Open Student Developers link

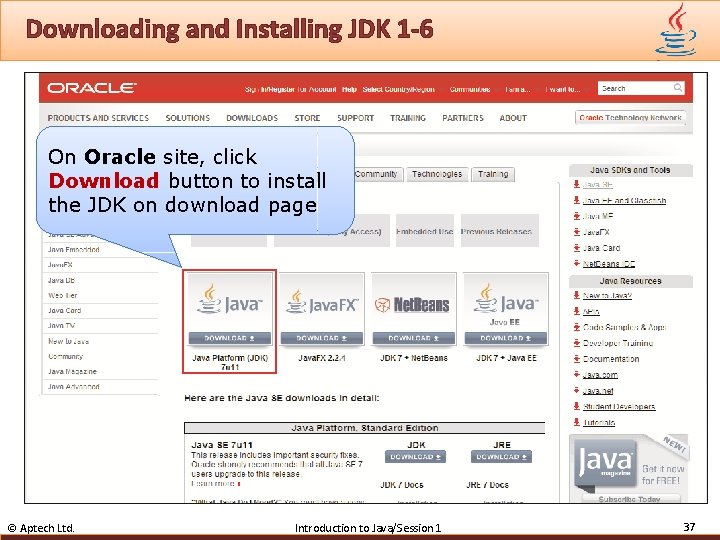tap(619, 406)
